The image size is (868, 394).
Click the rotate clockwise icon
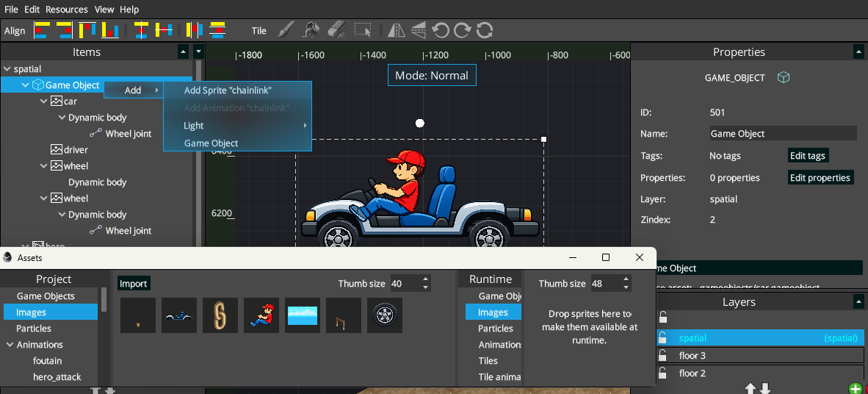point(462,30)
